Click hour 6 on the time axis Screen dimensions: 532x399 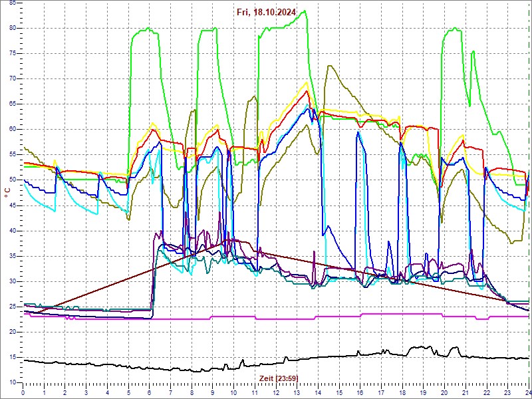pyautogui.click(x=150, y=392)
